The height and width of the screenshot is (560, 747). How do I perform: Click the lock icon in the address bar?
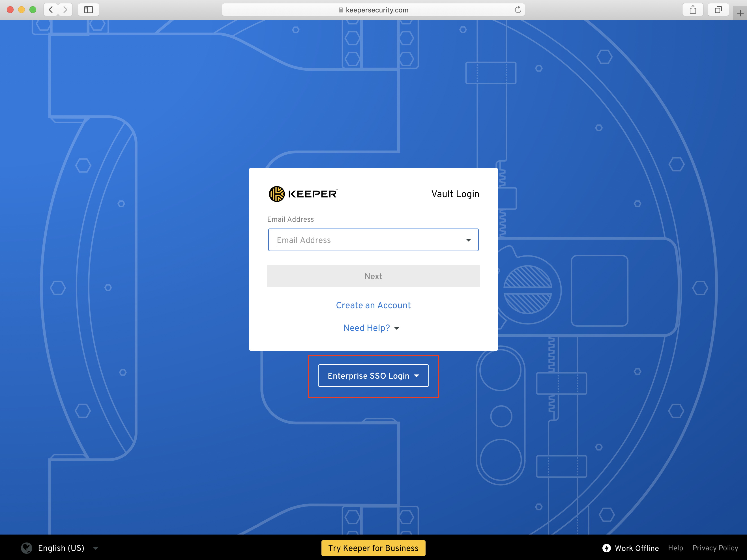coord(341,10)
